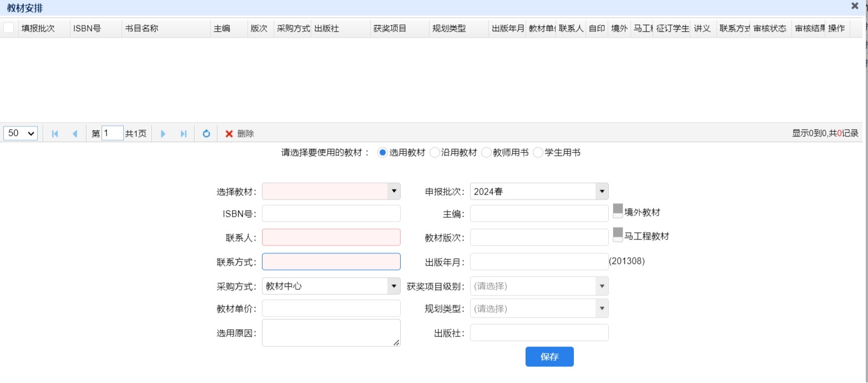Open the 选择教材 dropdown
The width and height of the screenshot is (868, 383).
[393, 191]
